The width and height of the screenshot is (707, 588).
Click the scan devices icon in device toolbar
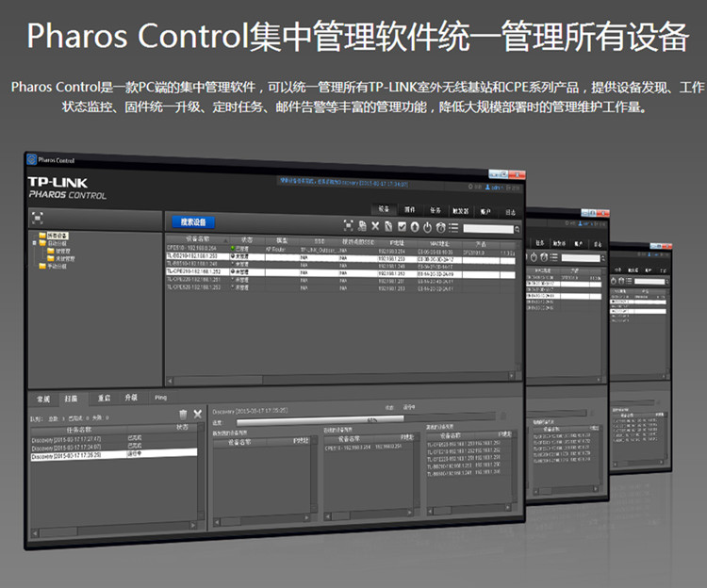click(349, 226)
